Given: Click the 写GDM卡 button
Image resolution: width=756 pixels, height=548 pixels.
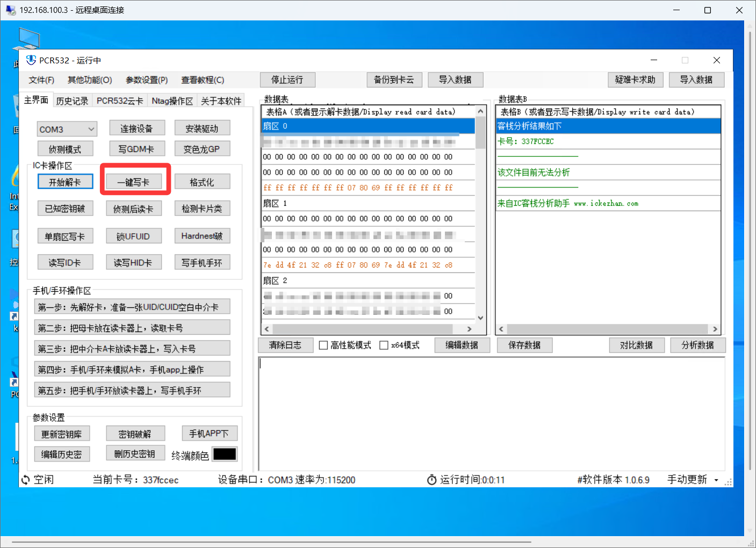Looking at the screenshot, I should pos(136,149).
